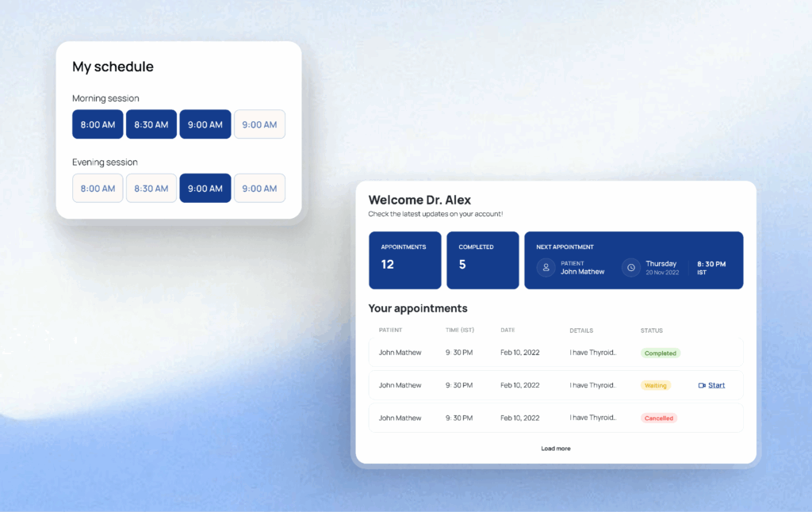Click 9:30 PM in the Waiting row
Viewport: 812px width, 512px height.
coord(459,385)
